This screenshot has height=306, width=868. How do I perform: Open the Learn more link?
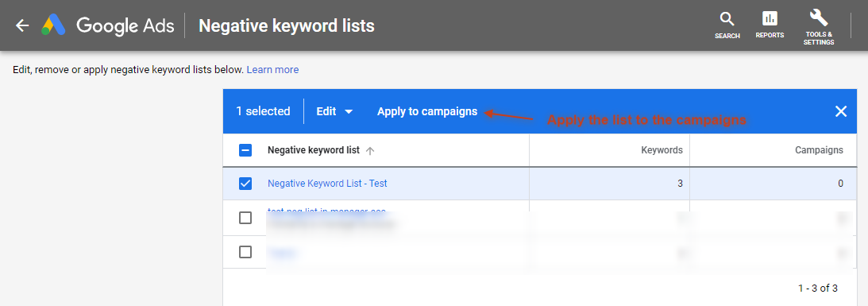point(272,70)
